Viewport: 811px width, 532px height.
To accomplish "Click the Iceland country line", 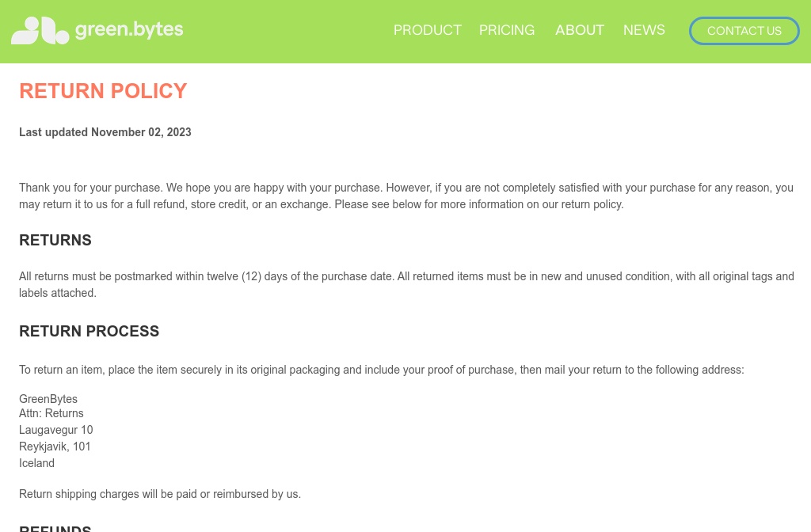I will pos(36,463).
